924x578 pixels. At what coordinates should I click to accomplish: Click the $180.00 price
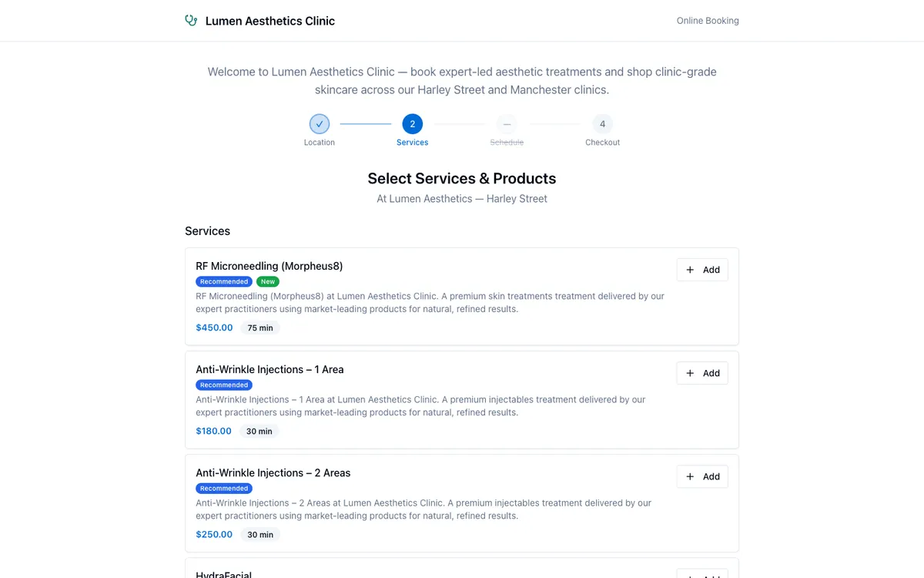pyautogui.click(x=213, y=431)
